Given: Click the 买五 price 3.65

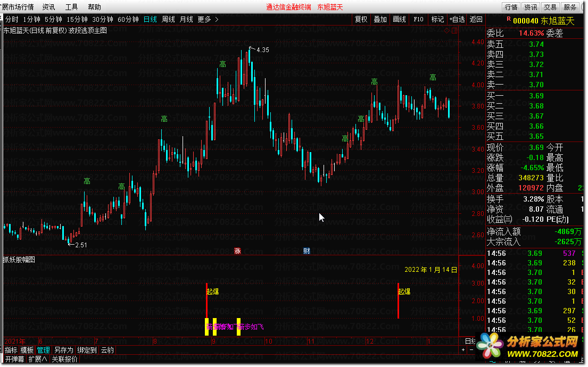Looking at the screenshot, I should 536,137.
